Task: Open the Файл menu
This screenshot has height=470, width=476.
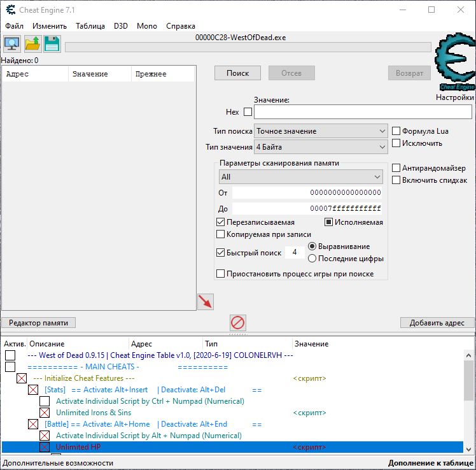Action: tap(14, 26)
